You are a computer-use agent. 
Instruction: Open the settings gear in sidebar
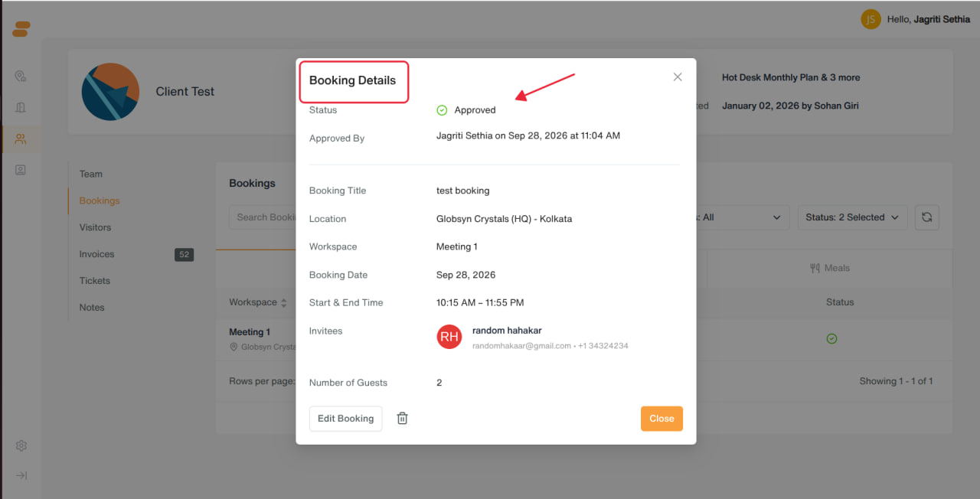[21, 445]
